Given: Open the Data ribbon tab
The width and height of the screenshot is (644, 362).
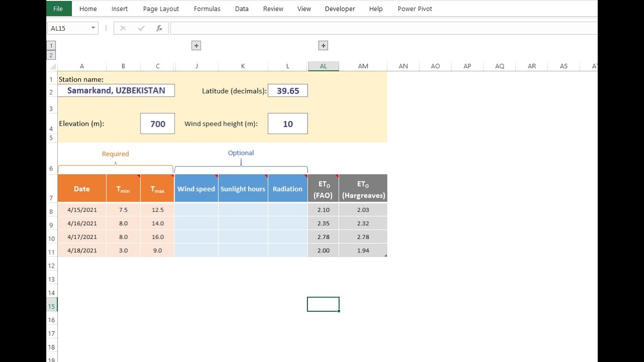Looking at the screenshot, I should (x=242, y=9).
